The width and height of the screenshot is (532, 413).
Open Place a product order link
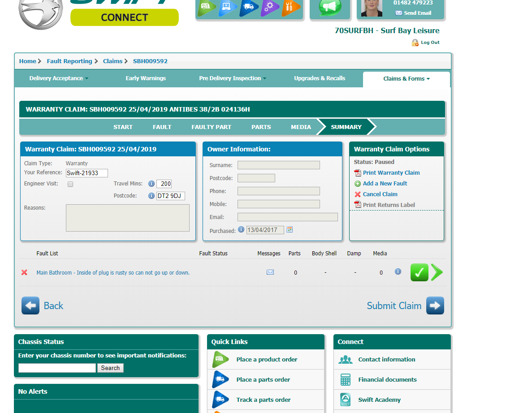[267, 359]
